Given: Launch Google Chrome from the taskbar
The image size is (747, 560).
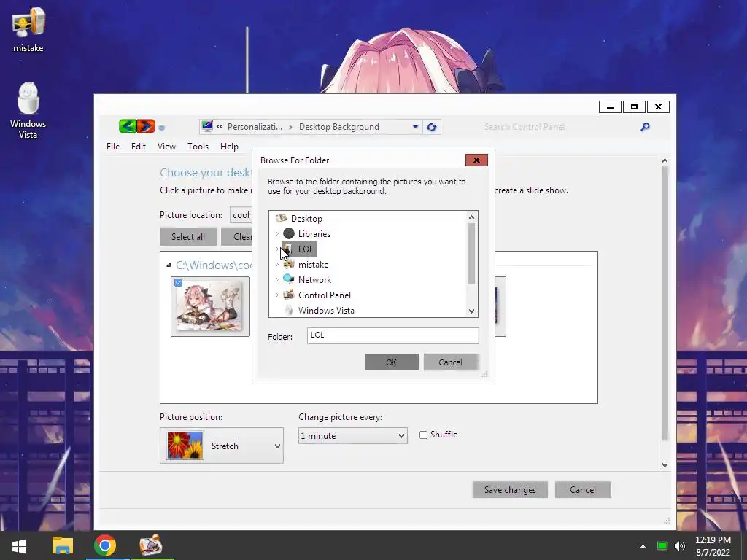Looking at the screenshot, I should [105, 545].
